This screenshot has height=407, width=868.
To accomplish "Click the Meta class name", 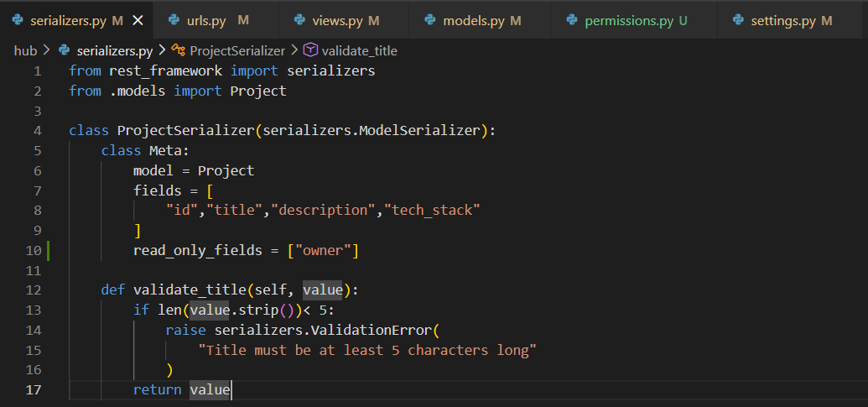I will coord(165,150).
